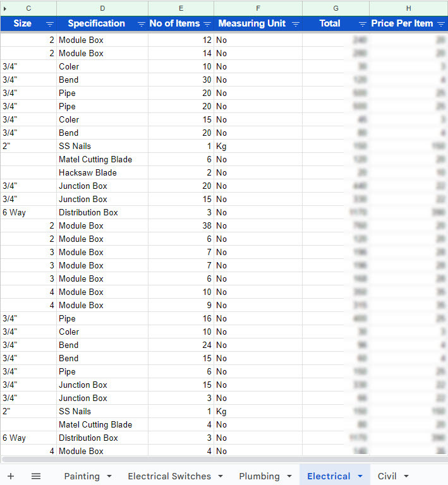
Task: Open the Size column filter icon
Action: click(50, 24)
